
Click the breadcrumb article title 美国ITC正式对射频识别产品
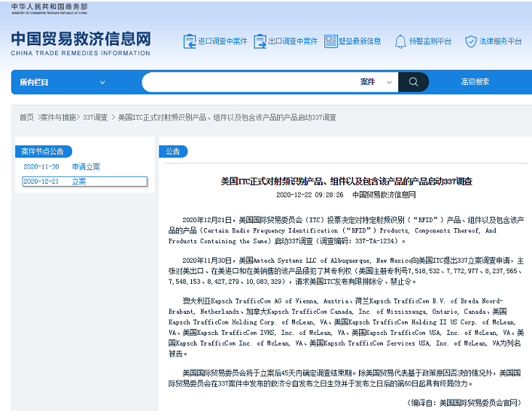click(227, 117)
